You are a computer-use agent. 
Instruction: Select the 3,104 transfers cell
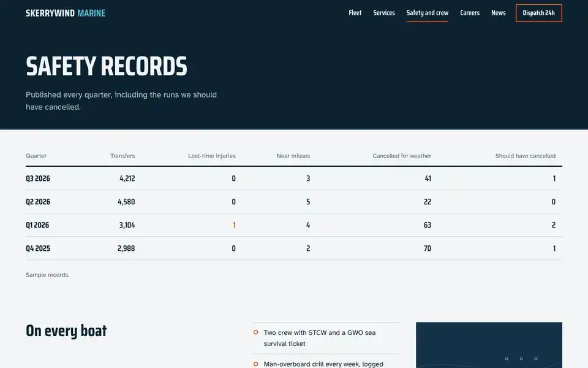127,225
